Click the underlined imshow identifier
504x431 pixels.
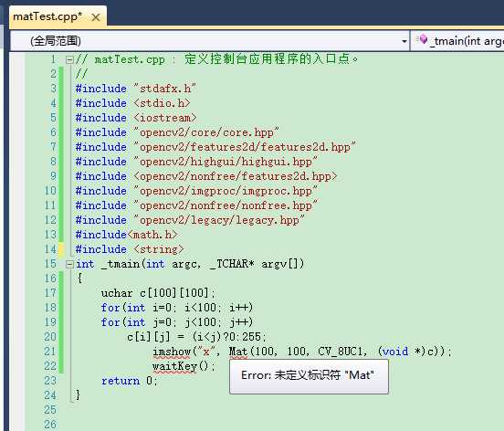pyautogui.click(x=172, y=352)
